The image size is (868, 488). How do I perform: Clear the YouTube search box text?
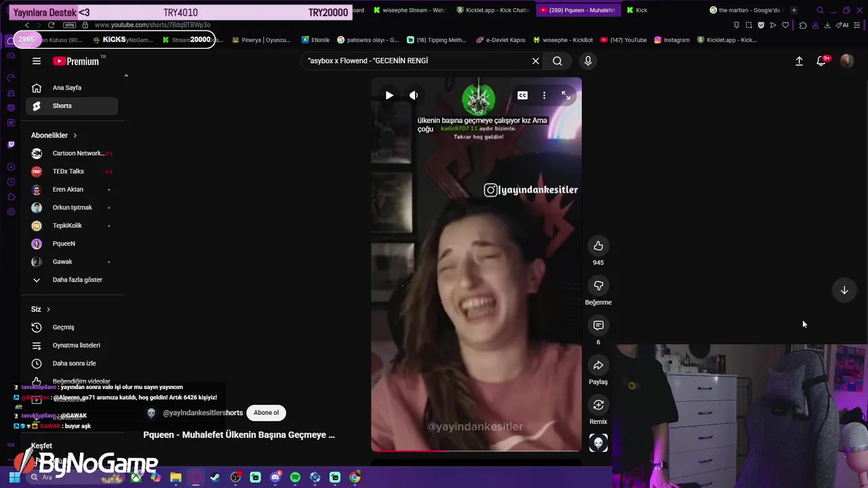pos(536,61)
